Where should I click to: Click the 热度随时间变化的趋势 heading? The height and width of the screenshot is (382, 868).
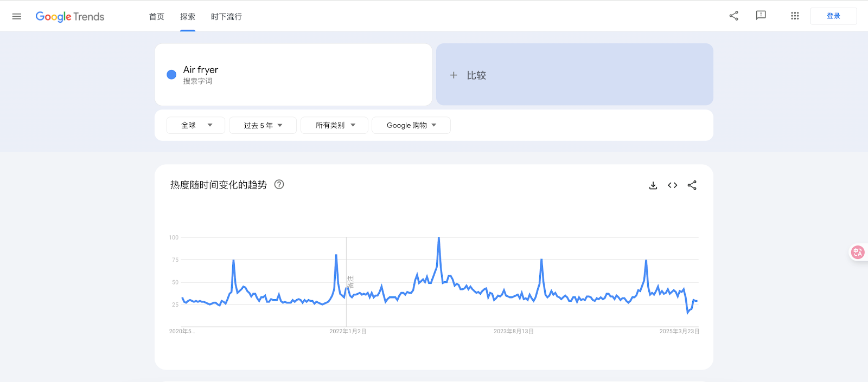(219, 185)
